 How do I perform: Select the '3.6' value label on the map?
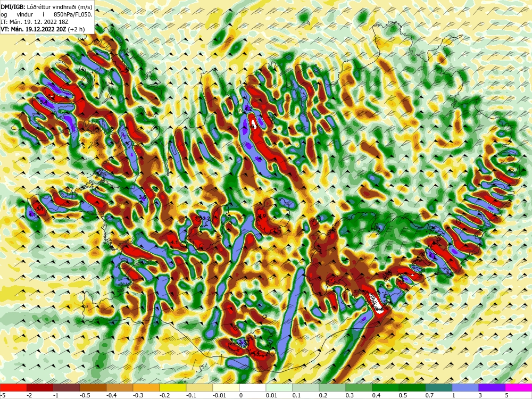143,197
